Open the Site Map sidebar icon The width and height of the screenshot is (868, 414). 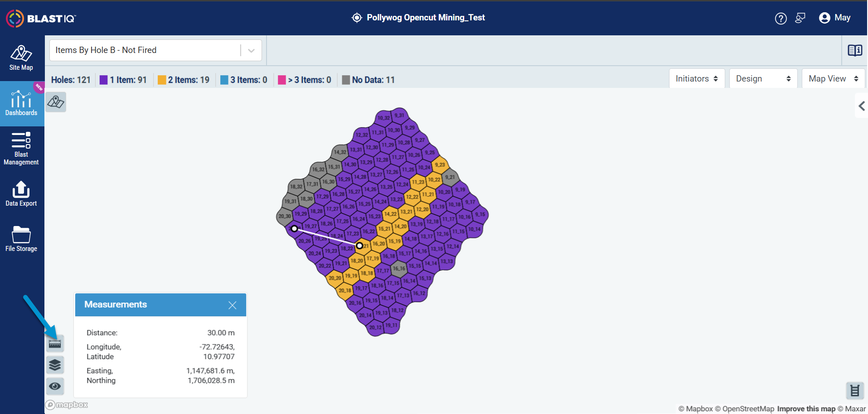21,58
